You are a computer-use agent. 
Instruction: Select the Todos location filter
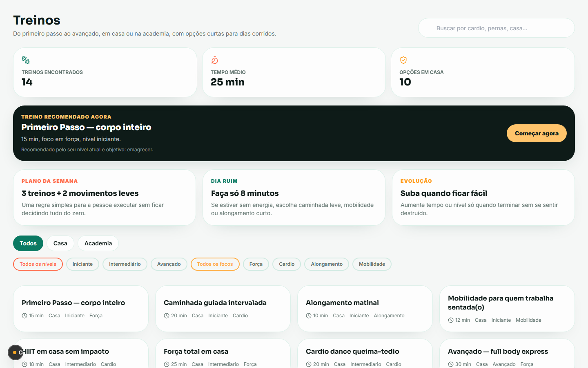[x=28, y=243]
